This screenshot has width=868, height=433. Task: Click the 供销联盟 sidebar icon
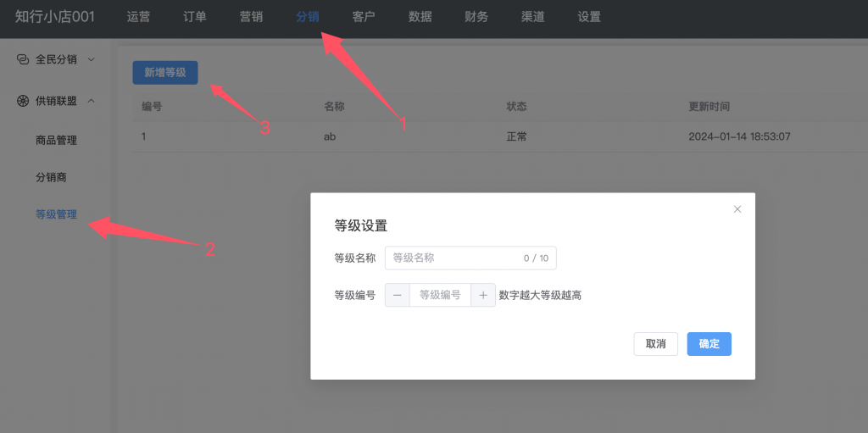(x=23, y=101)
